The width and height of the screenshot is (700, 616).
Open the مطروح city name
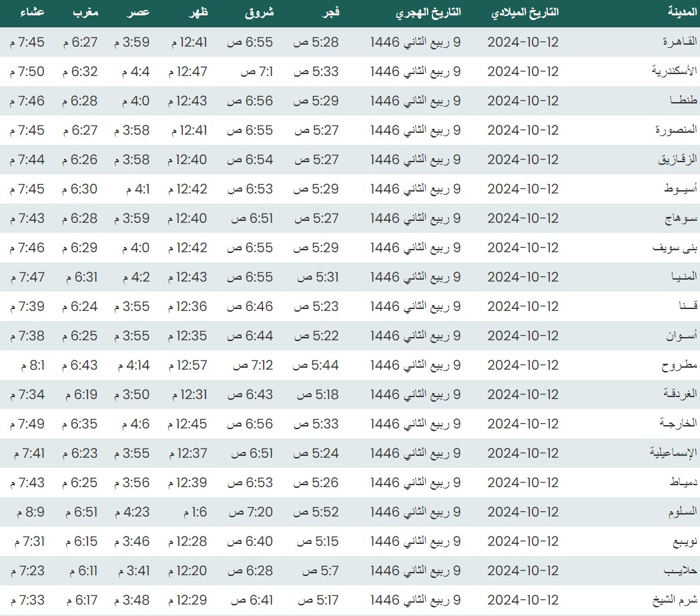click(679, 365)
